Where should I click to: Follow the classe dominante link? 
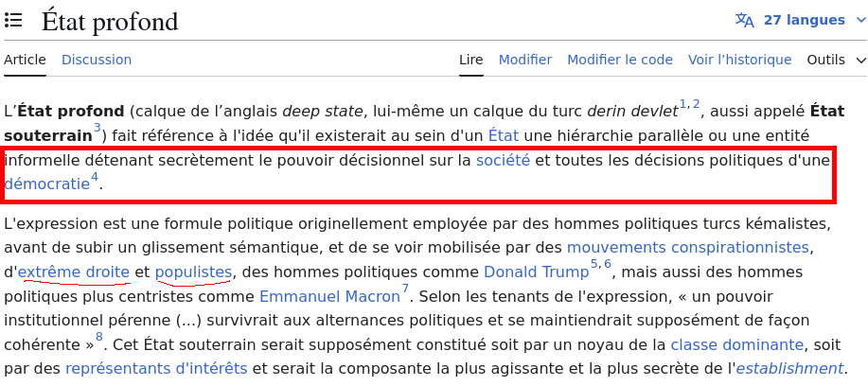[736, 345]
